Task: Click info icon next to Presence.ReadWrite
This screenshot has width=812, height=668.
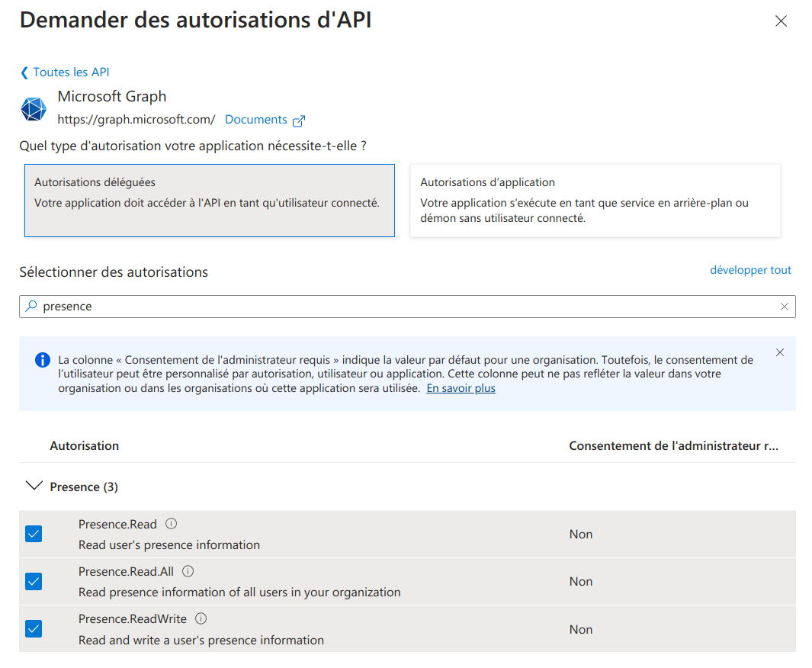Action: (201, 618)
